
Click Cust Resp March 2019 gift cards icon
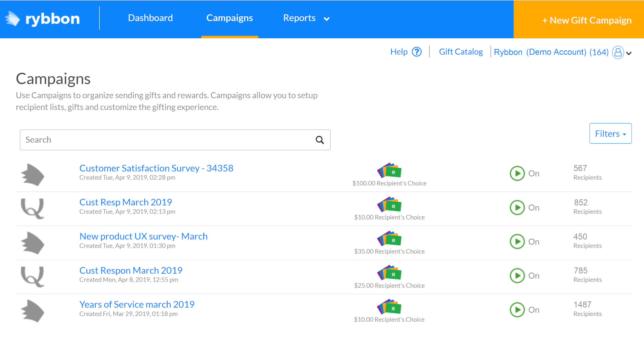[x=389, y=204]
